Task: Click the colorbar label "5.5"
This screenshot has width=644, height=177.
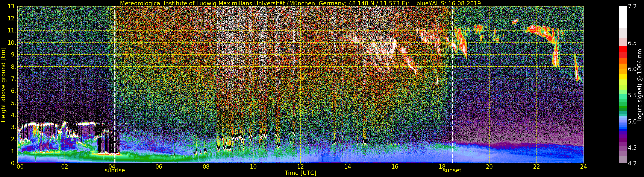Action: [632, 95]
